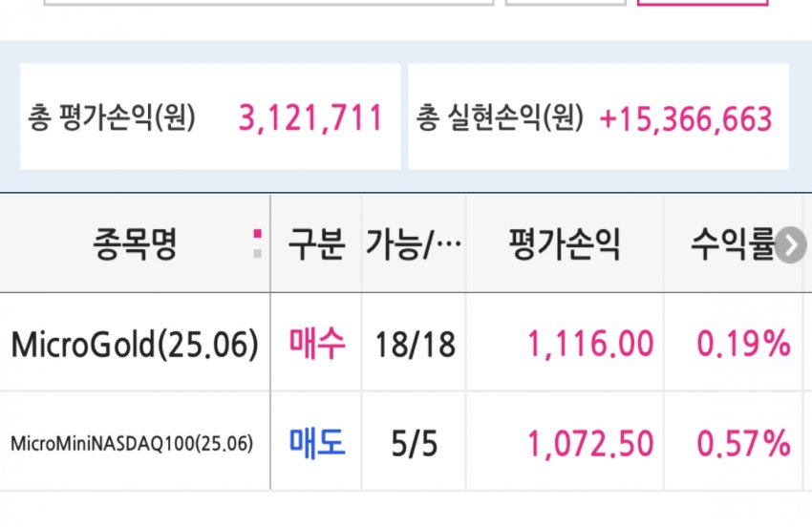Click the 구분 column header
This screenshot has width=812, height=527.
(316, 243)
